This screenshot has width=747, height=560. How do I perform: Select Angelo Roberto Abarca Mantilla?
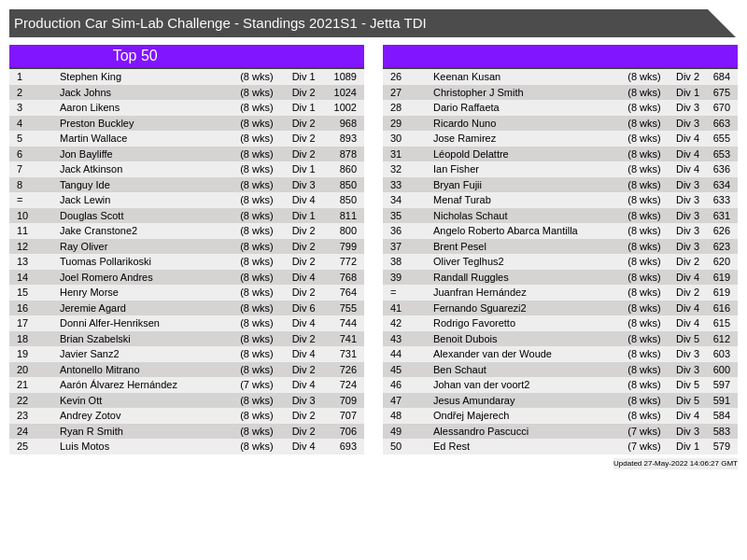[x=505, y=231]
